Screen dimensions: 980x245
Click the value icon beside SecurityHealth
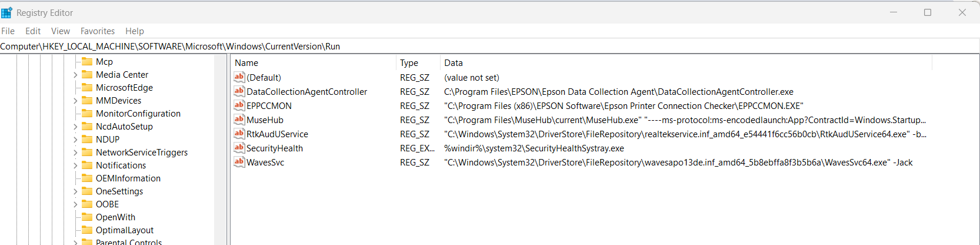[239, 148]
